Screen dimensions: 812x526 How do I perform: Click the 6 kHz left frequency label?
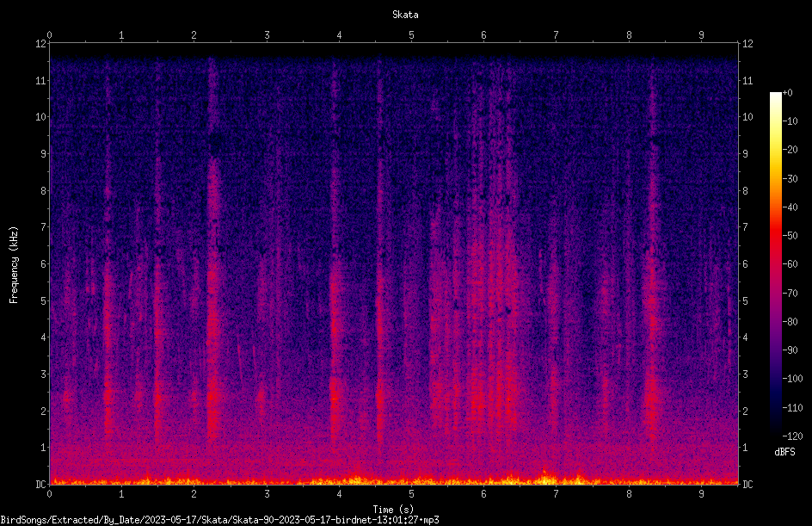(x=44, y=263)
